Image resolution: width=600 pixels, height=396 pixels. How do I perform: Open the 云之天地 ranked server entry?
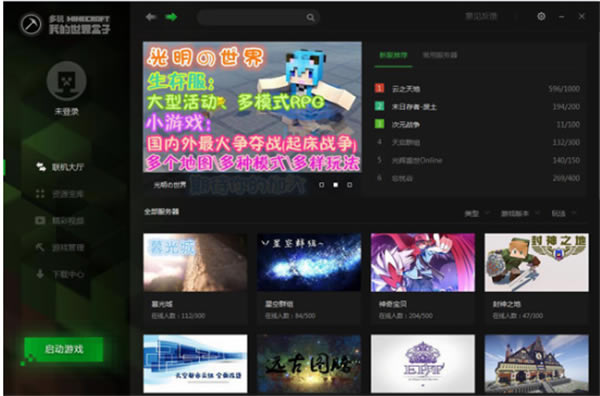point(477,89)
